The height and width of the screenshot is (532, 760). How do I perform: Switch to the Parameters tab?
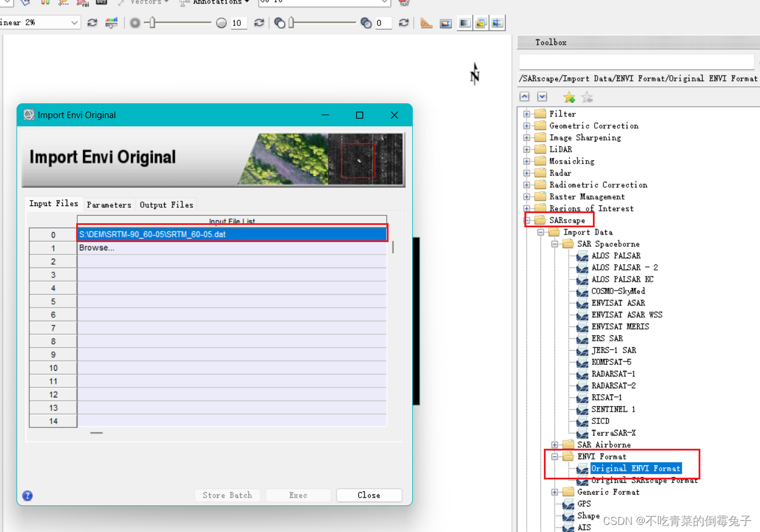pos(109,204)
